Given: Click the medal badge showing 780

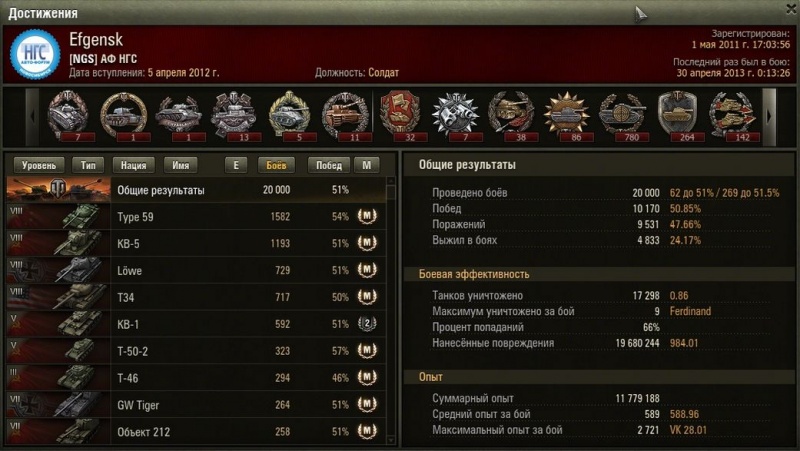Looking at the screenshot, I should coord(622,116).
